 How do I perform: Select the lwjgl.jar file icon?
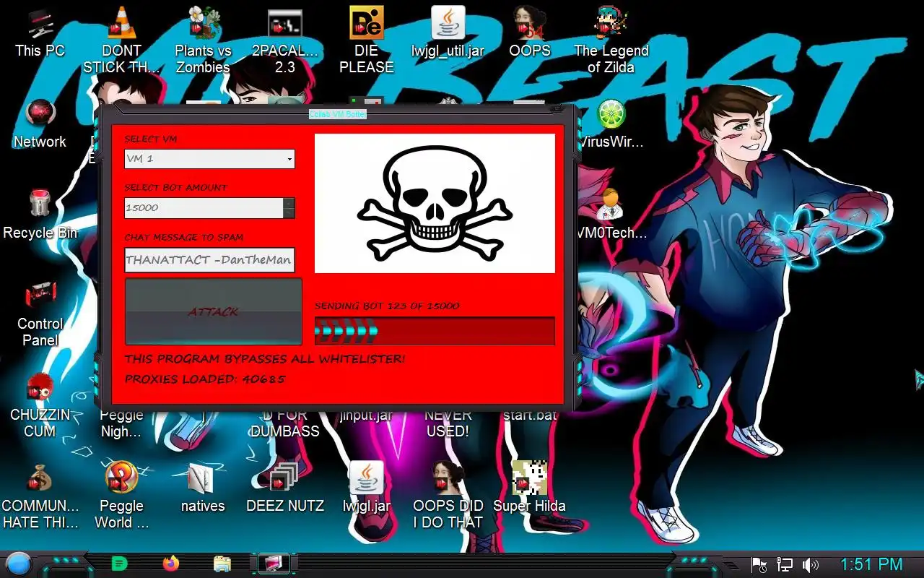coord(366,487)
